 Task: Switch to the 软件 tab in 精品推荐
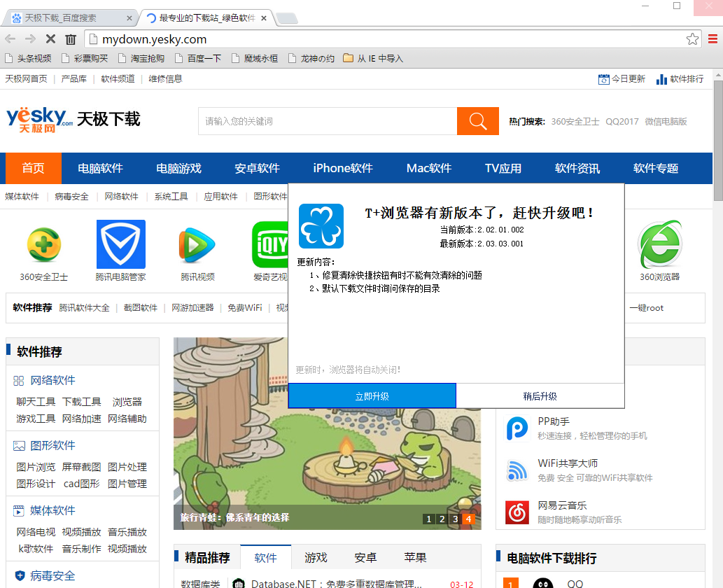click(265, 557)
